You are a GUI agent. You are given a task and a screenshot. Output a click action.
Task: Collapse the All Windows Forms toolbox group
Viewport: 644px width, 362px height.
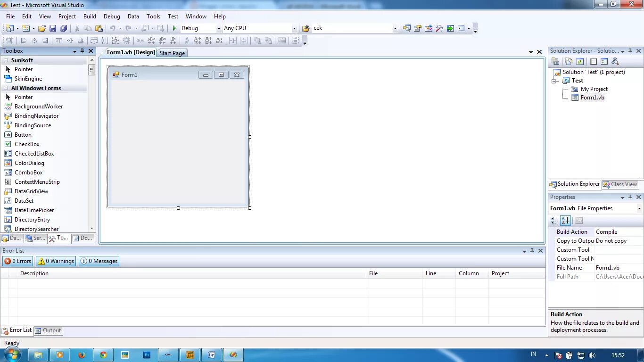point(6,88)
